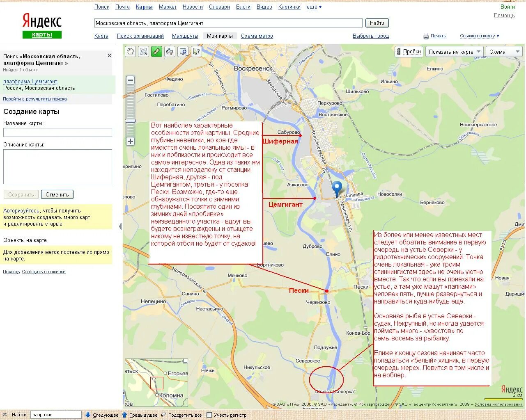Go to 'Маркет' in the top navigation

tap(168, 7)
